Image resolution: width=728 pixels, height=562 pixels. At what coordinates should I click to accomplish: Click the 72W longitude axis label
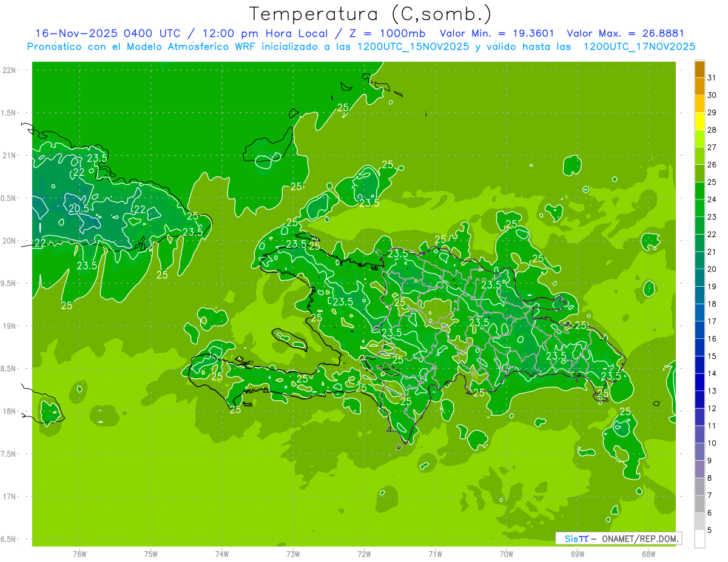364,554
